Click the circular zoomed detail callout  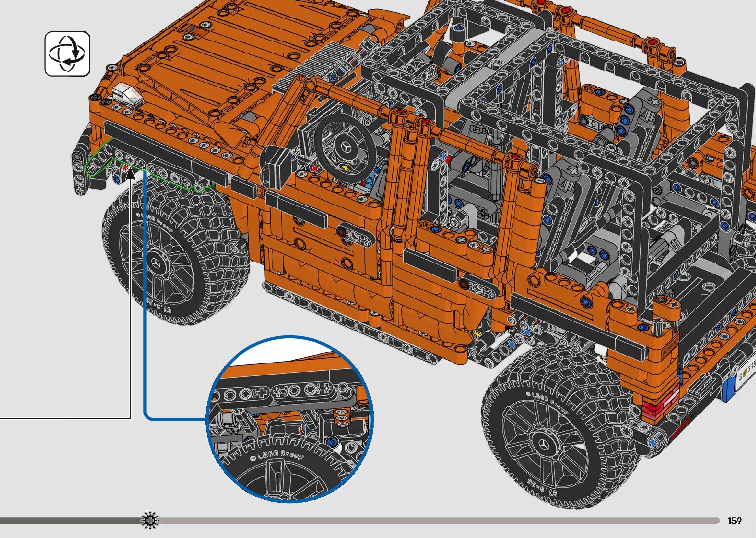coord(290,419)
